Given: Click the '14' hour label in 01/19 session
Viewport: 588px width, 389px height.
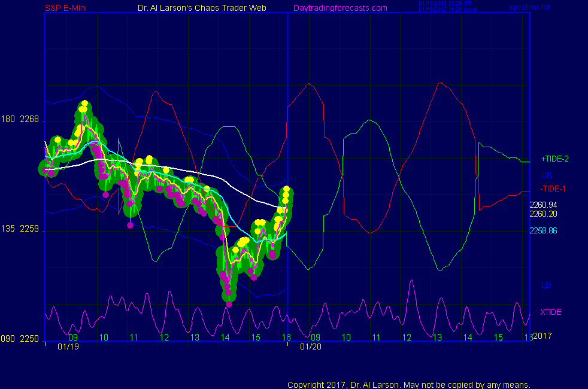Looking at the screenshot, I should click(225, 338).
